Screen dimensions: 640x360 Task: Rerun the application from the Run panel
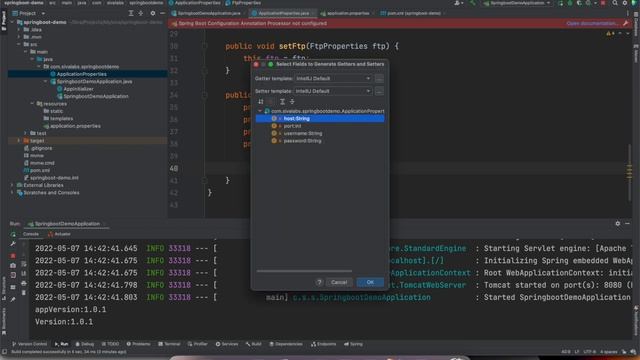click(13, 235)
